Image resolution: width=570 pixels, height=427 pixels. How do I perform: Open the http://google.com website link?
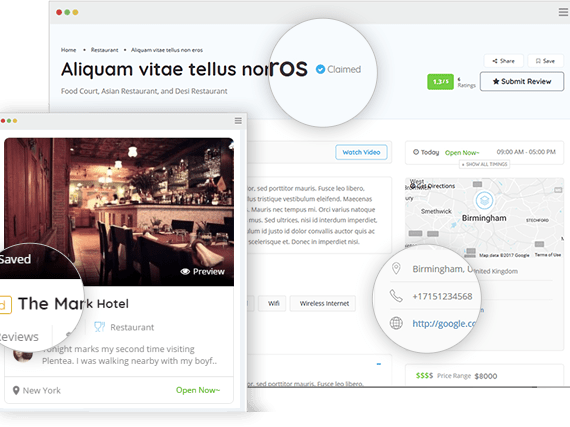444,323
